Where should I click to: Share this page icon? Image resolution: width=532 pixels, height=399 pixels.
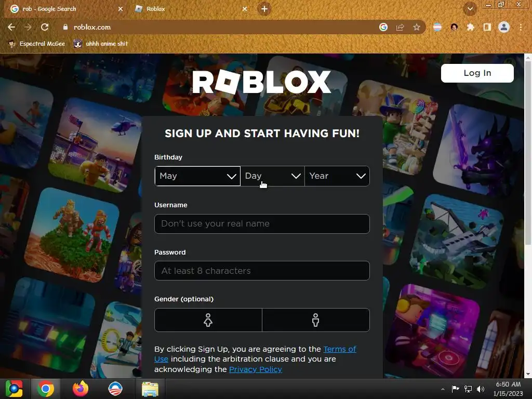click(x=400, y=27)
